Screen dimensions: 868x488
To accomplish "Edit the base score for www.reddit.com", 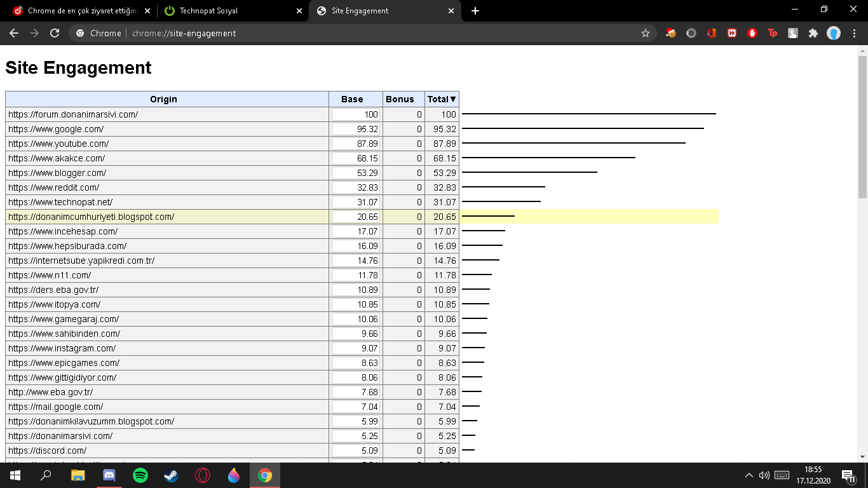I will point(356,187).
